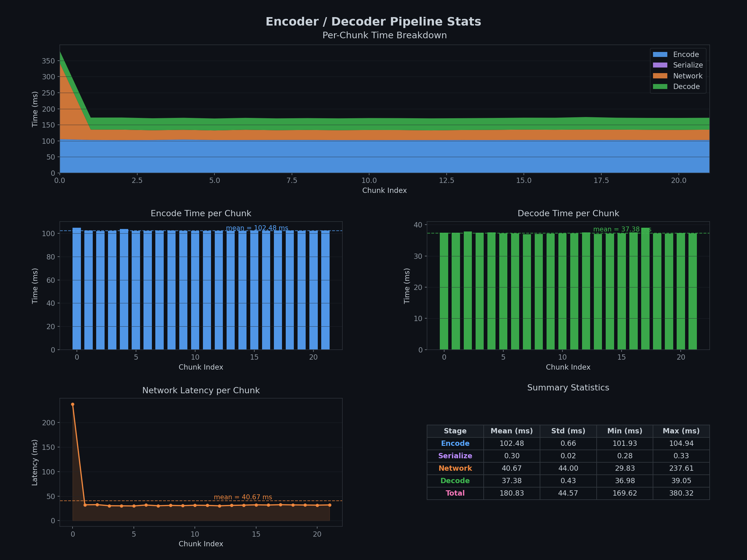Click the Encode label in legend
747x560 pixels.
point(686,54)
